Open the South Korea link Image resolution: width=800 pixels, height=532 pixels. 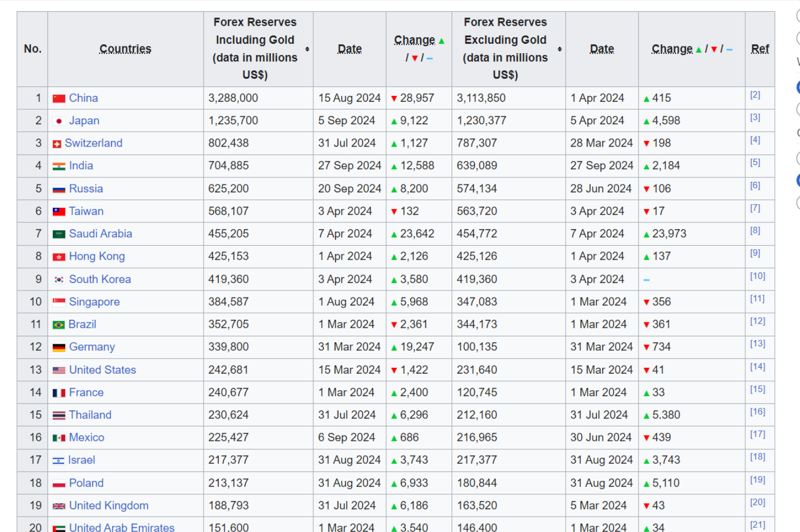coord(100,279)
